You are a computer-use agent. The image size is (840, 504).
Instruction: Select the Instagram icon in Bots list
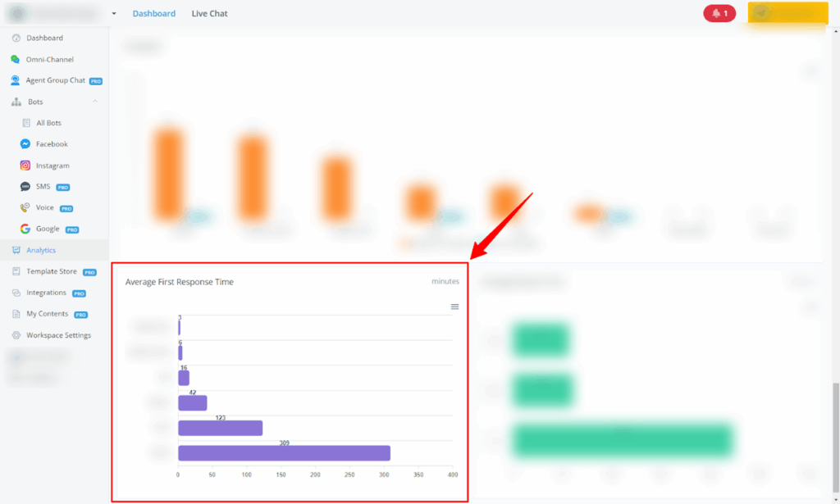[x=25, y=166]
